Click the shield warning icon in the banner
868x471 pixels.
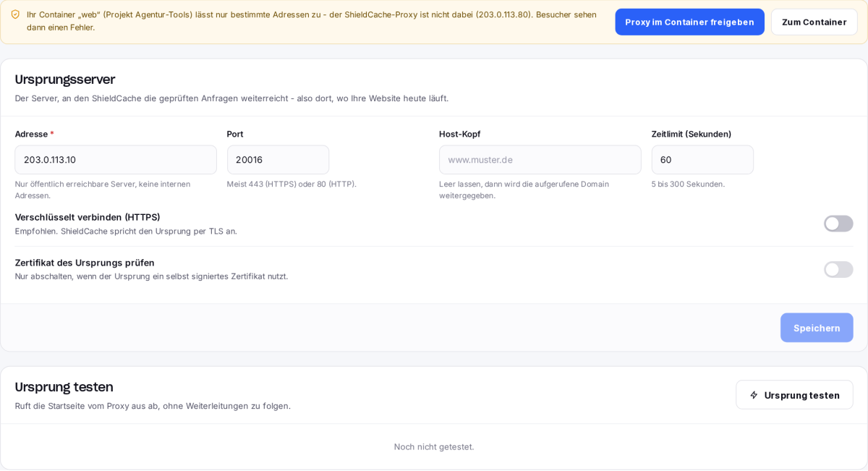tap(15, 14)
